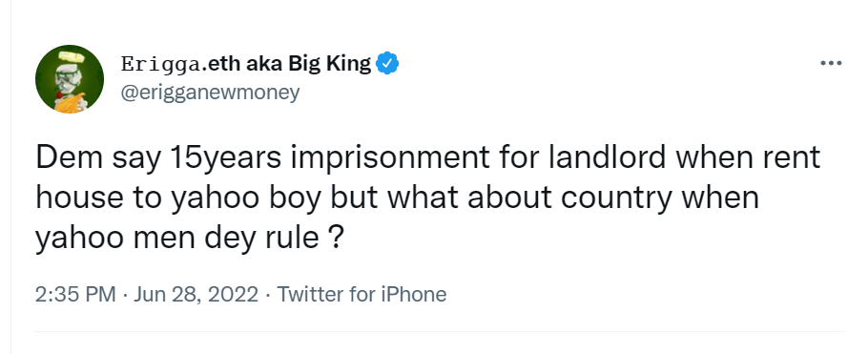The image size is (868, 354).
Task: Click the blue verified checkmark badge
Action: 387,64
